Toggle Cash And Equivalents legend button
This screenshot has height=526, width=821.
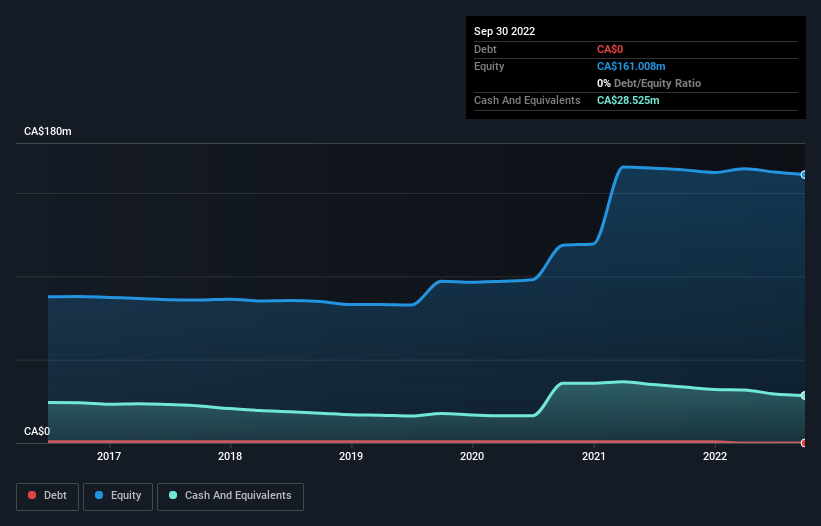tap(230, 496)
